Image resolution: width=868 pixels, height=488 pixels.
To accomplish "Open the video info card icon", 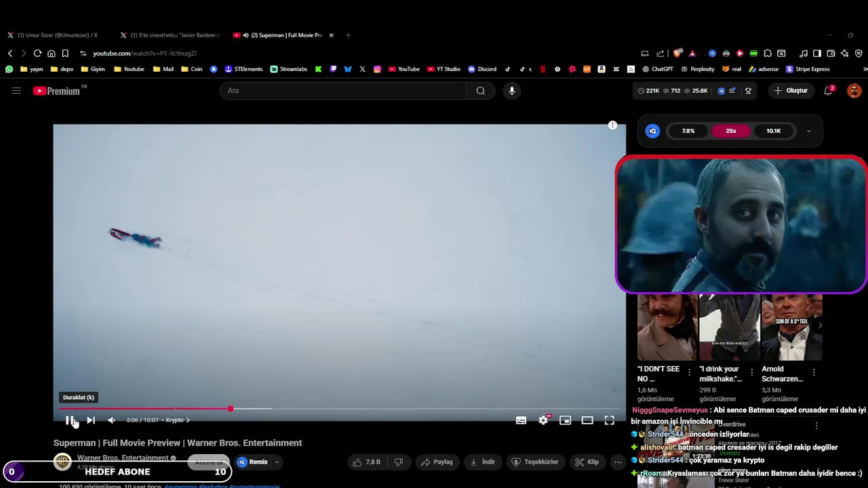I will tap(612, 125).
